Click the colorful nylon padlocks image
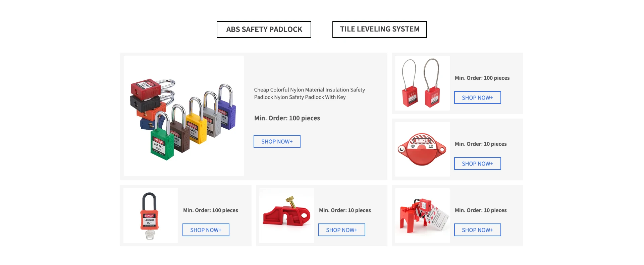The width and height of the screenshot is (644, 265). pos(184,116)
